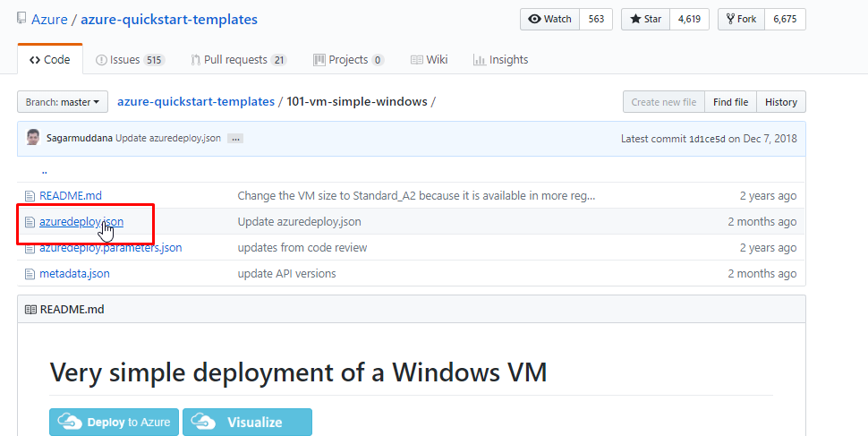Screen dimensions: 868x436
Task: Click '2 months ago' in metadata.json row
Action: pyautogui.click(x=762, y=274)
